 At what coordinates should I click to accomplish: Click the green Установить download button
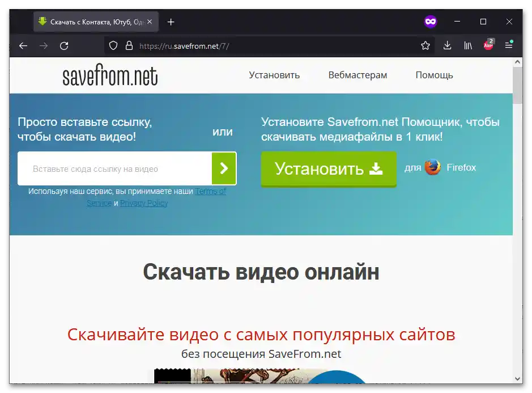click(x=329, y=169)
